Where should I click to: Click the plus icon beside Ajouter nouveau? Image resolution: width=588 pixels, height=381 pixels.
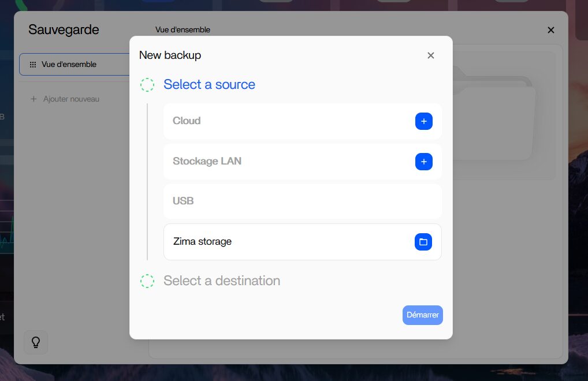pyautogui.click(x=34, y=99)
